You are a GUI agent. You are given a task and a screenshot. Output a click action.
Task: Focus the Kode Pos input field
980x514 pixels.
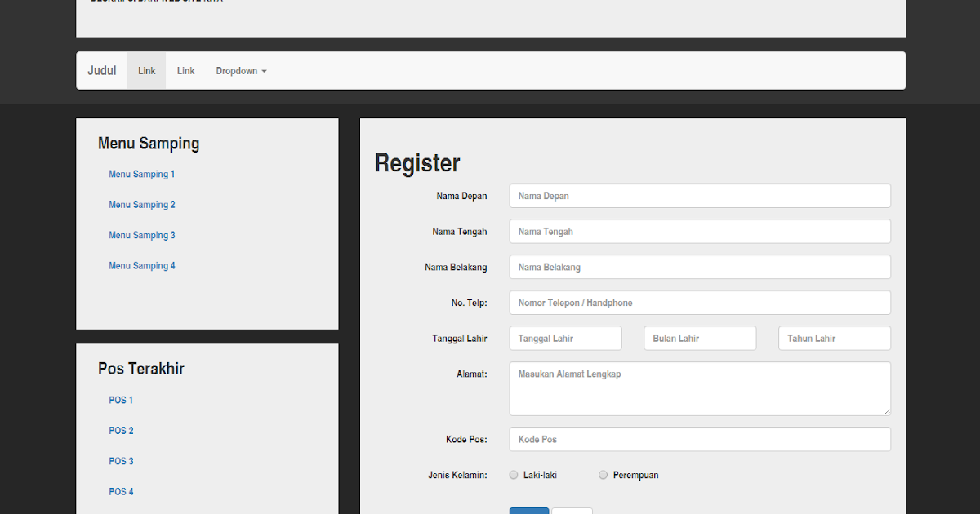coord(700,439)
